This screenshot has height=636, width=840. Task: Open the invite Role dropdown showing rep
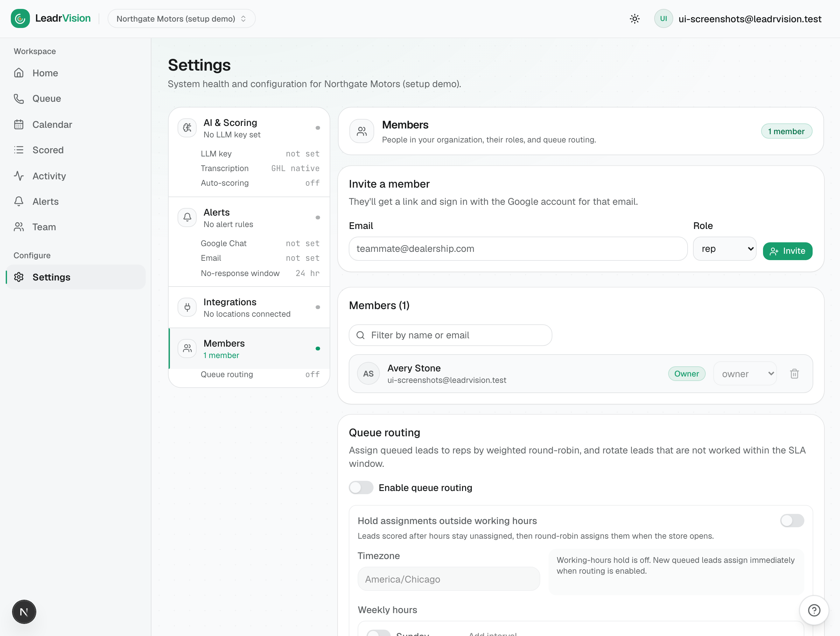point(724,249)
